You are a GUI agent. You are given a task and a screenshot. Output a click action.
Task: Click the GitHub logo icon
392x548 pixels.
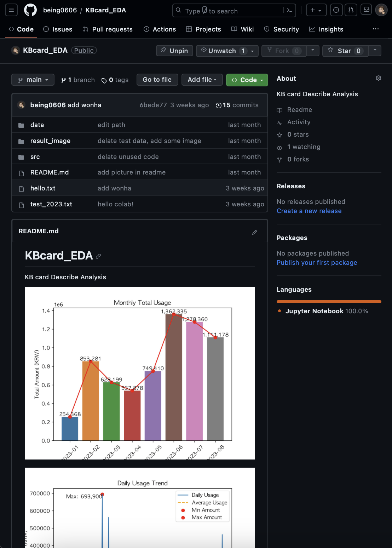pyautogui.click(x=30, y=10)
